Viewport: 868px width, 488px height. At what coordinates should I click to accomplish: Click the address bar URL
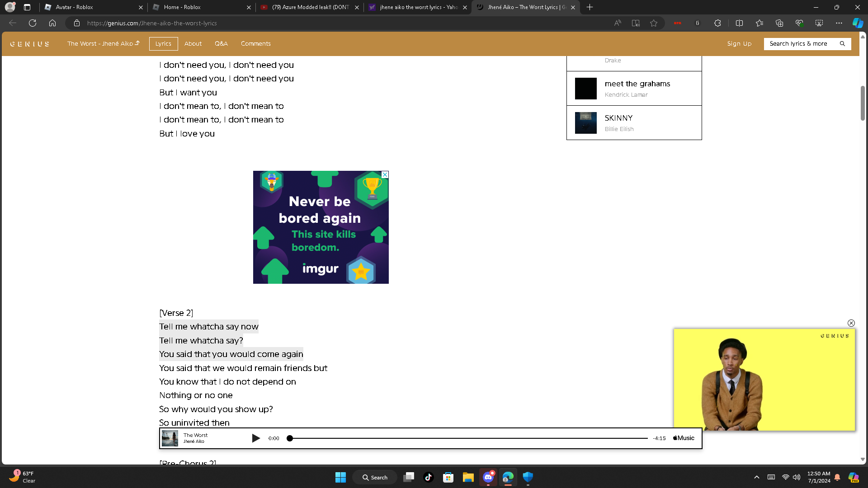pyautogui.click(x=152, y=23)
